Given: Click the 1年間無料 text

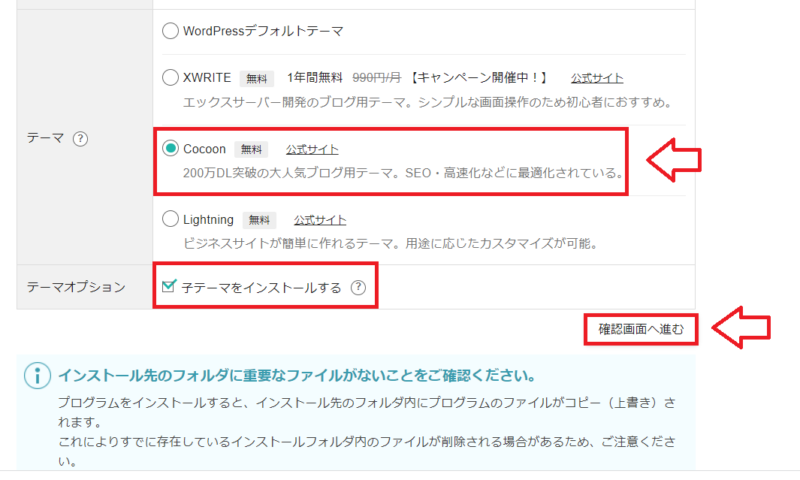Looking at the screenshot, I should pyautogui.click(x=314, y=78).
